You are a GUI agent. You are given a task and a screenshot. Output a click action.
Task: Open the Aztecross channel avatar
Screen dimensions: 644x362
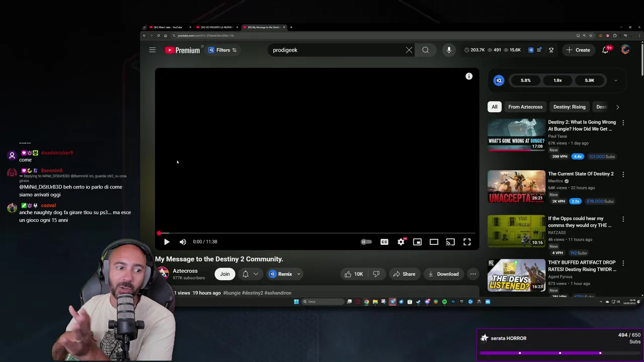[163, 274]
